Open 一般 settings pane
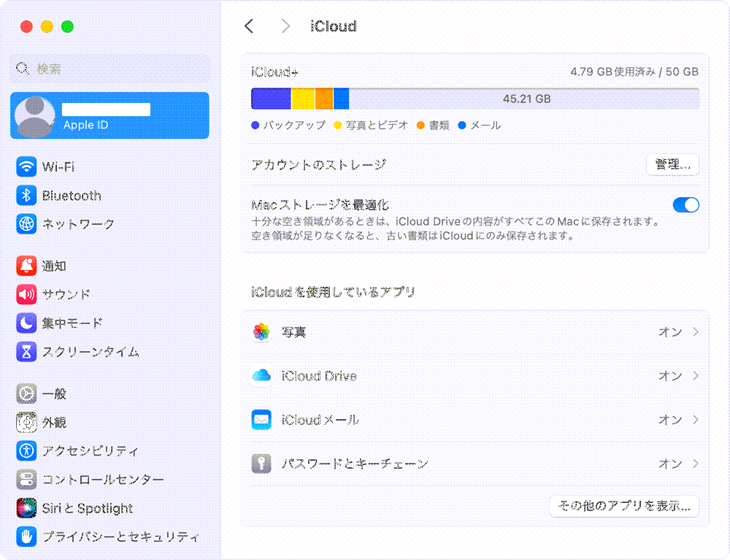This screenshot has width=730, height=560. pyautogui.click(x=110, y=394)
